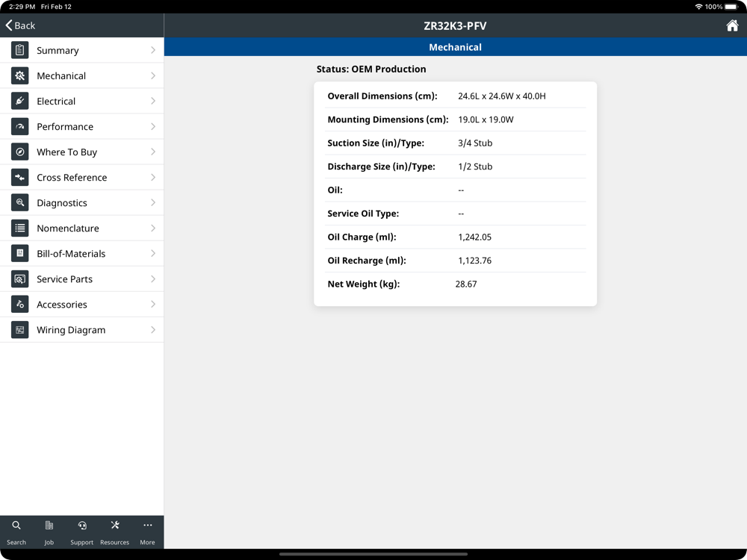Image resolution: width=747 pixels, height=560 pixels.
Task: Open Resources in bottom bar
Action: (115, 532)
